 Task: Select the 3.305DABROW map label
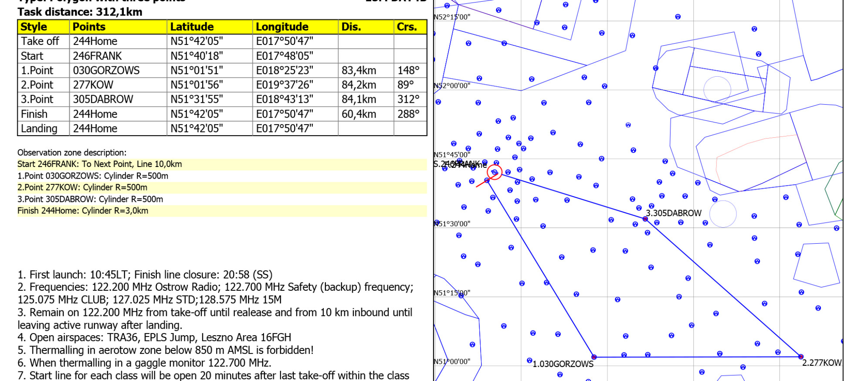pyautogui.click(x=674, y=213)
